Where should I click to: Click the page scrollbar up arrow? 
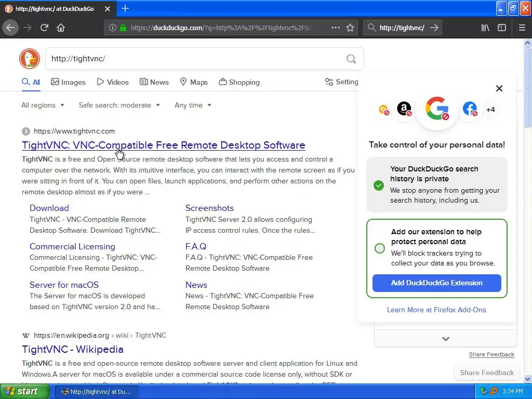tap(527, 43)
